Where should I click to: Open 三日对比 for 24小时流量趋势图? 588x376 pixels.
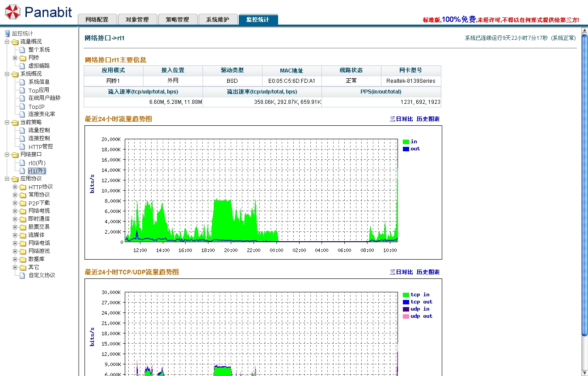point(401,119)
